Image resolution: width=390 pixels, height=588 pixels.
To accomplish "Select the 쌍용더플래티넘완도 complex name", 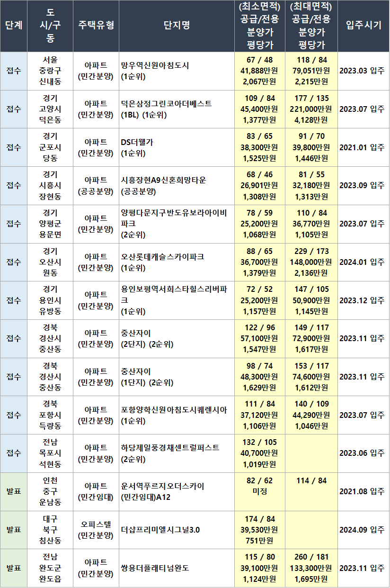I will 155,568.
